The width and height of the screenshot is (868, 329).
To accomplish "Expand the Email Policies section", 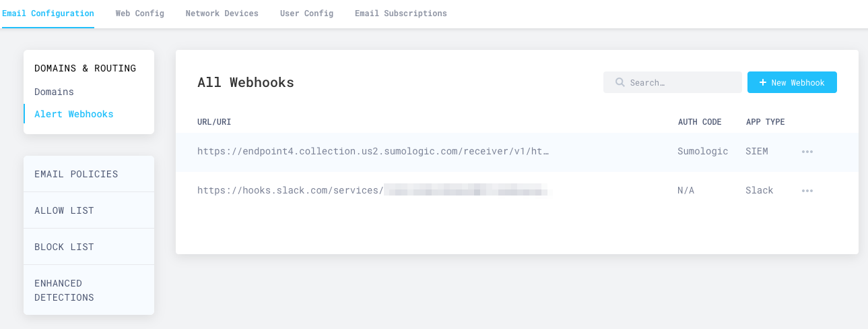I will (x=76, y=174).
